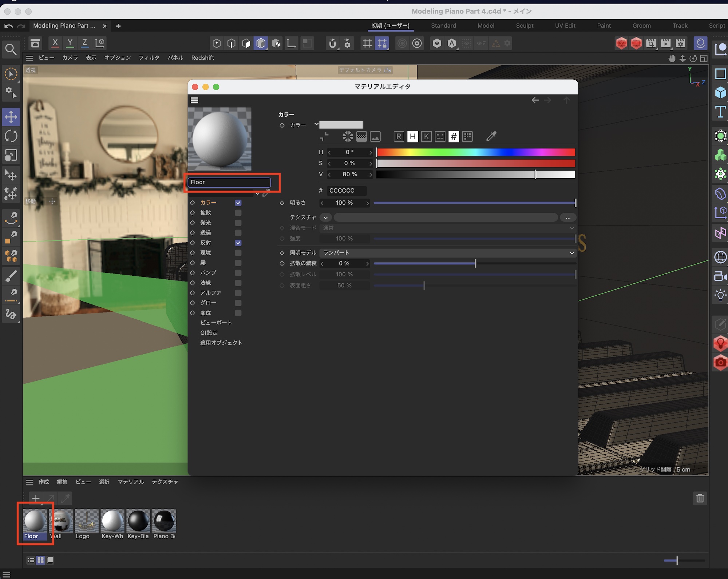This screenshot has width=728, height=579.
Task: Enable the 拡散 (Diffusion) channel checkbox
Action: [x=238, y=213]
